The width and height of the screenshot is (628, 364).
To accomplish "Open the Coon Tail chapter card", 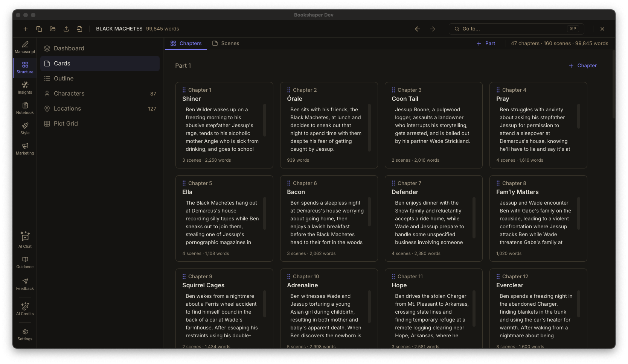I will [x=434, y=125].
